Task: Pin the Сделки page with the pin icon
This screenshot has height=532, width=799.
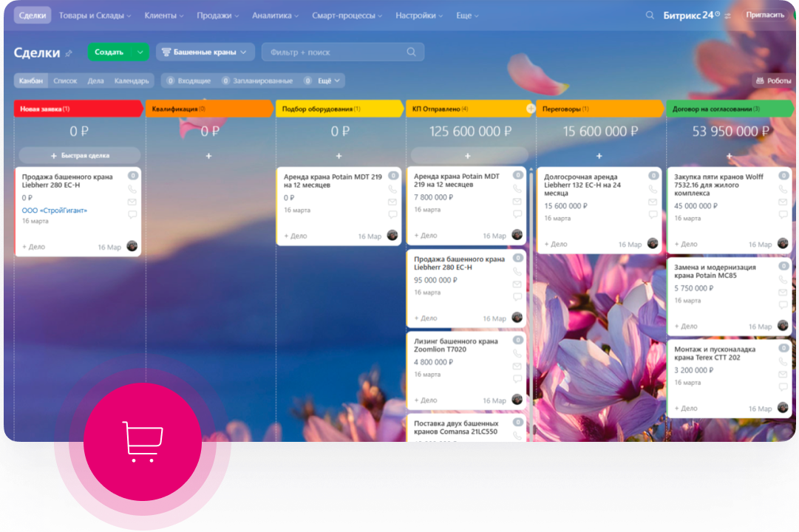Action: click(x=69, y=53)
